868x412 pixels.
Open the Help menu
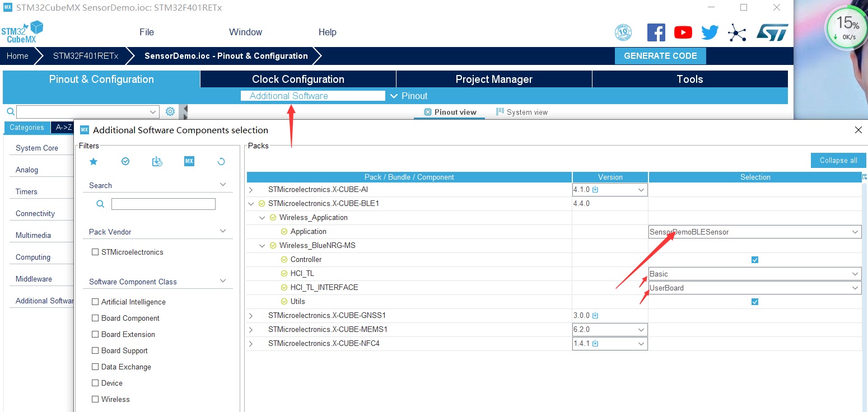coord(328,32)
